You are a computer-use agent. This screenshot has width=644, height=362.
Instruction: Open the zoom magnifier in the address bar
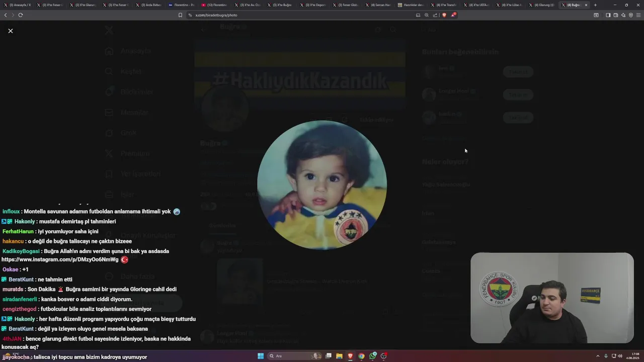click(427, 15)
